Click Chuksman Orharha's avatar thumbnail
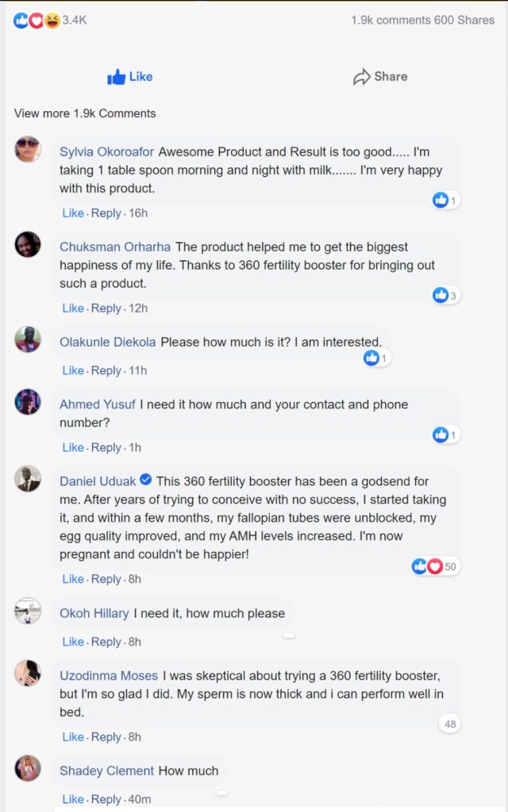The height and width of the screenshot is (812, 508). (x=28, y=244)
